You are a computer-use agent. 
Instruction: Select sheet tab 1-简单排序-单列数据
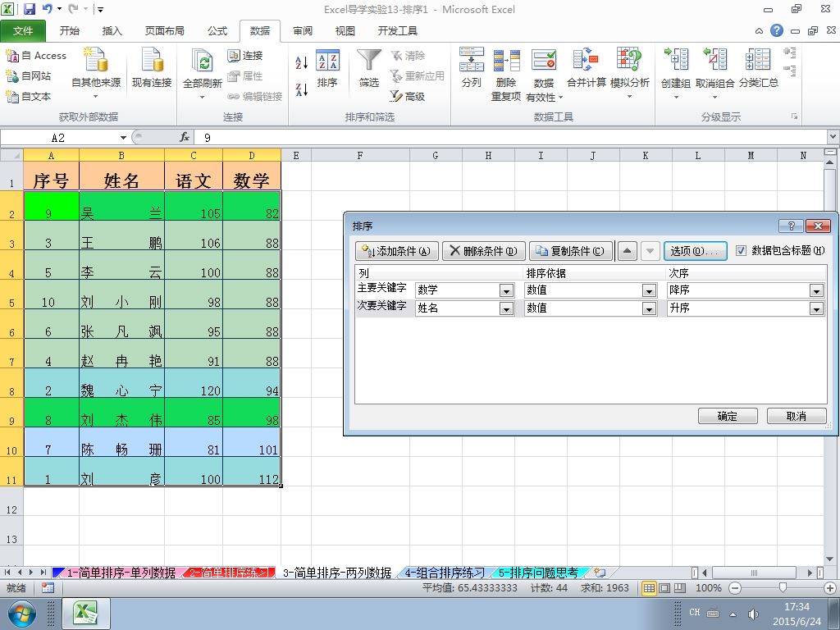[x=121, y=573]
